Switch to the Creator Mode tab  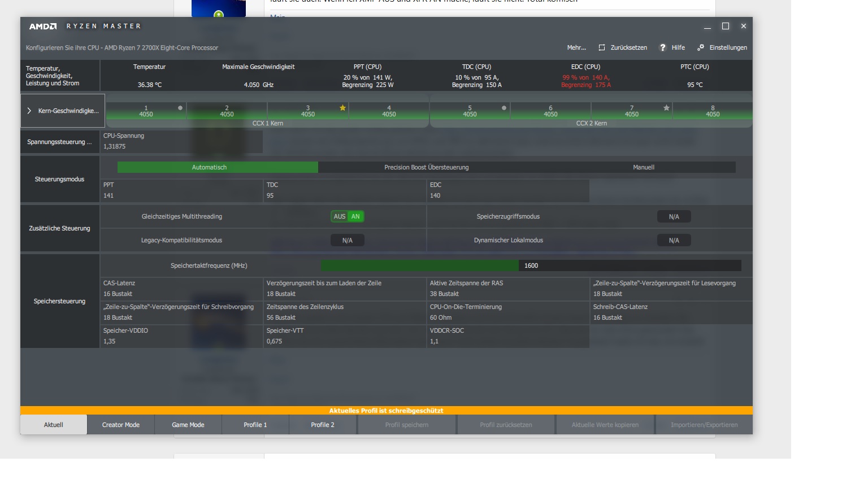(121, 425)
